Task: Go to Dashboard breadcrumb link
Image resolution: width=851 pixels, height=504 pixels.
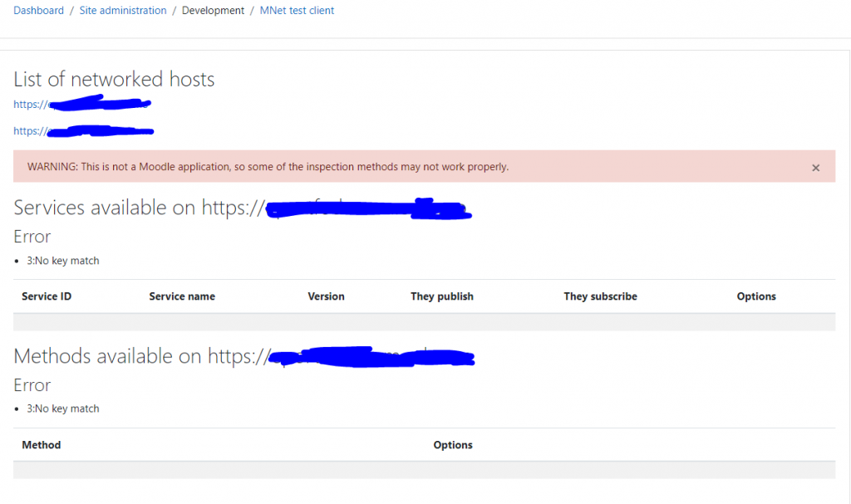Action: [x=38, y=11]
